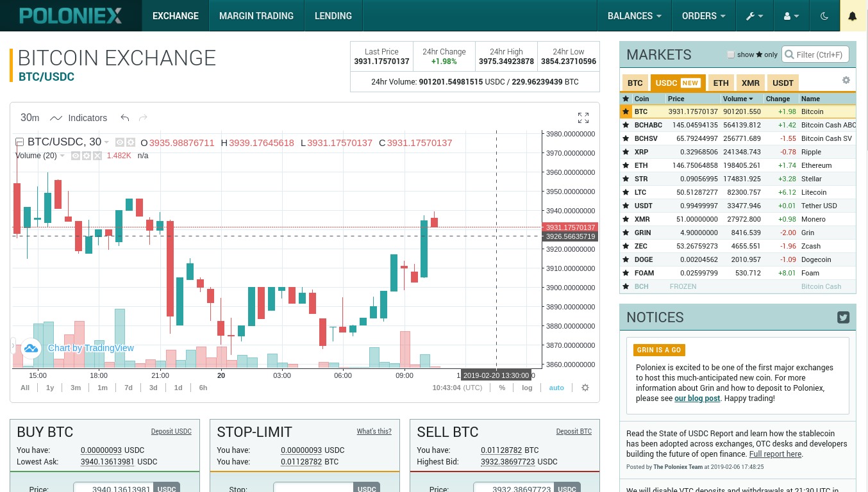The height and width of the screenshot is (492, 868).
Task: Toggle dark mode with the moon icon
Action: click(824, 16)
